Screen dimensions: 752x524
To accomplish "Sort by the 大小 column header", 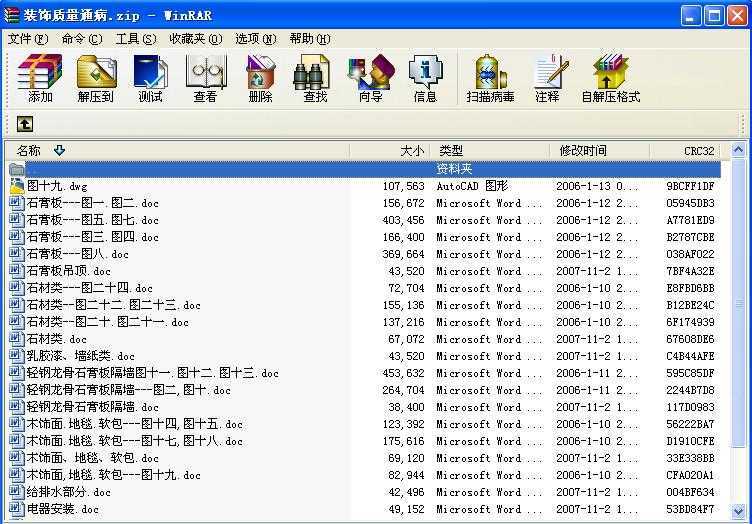I will tap(390, 151).
